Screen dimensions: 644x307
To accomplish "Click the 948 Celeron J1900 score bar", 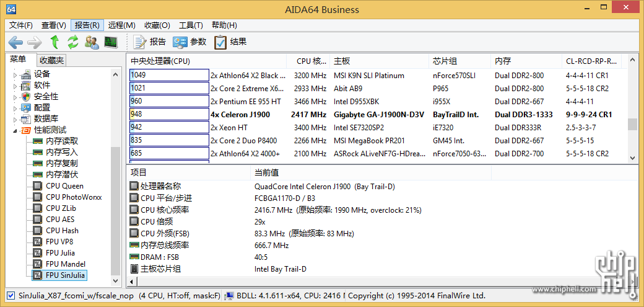I will click(169, 114).
